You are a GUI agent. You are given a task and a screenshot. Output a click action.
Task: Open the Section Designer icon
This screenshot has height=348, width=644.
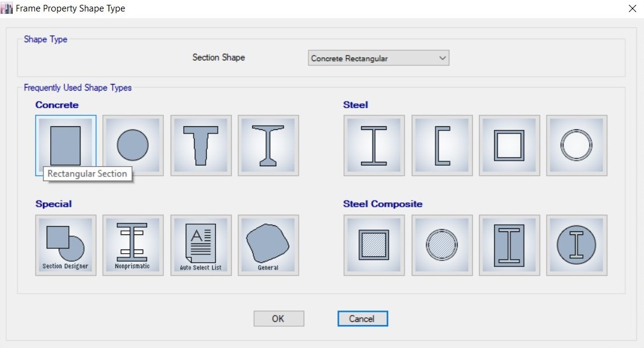[x=65, y=245]
